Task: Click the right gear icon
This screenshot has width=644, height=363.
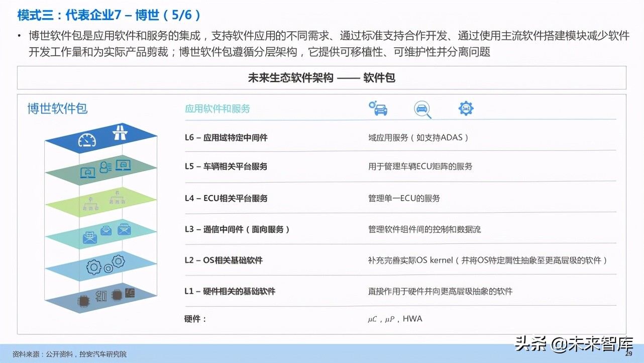Action: pyautogui.click(x=118, y=261)
